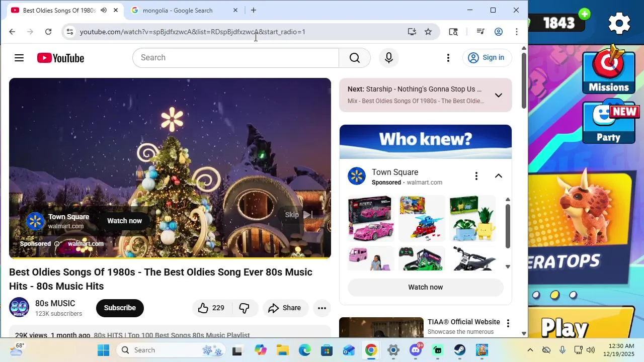
Task: Open the Windows Start menu
Action: point(103,350)
